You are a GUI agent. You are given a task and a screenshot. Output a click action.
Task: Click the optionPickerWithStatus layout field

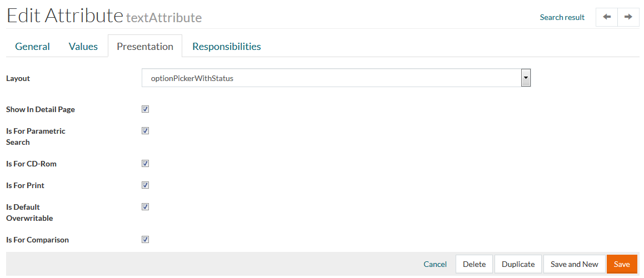(331, 78)
